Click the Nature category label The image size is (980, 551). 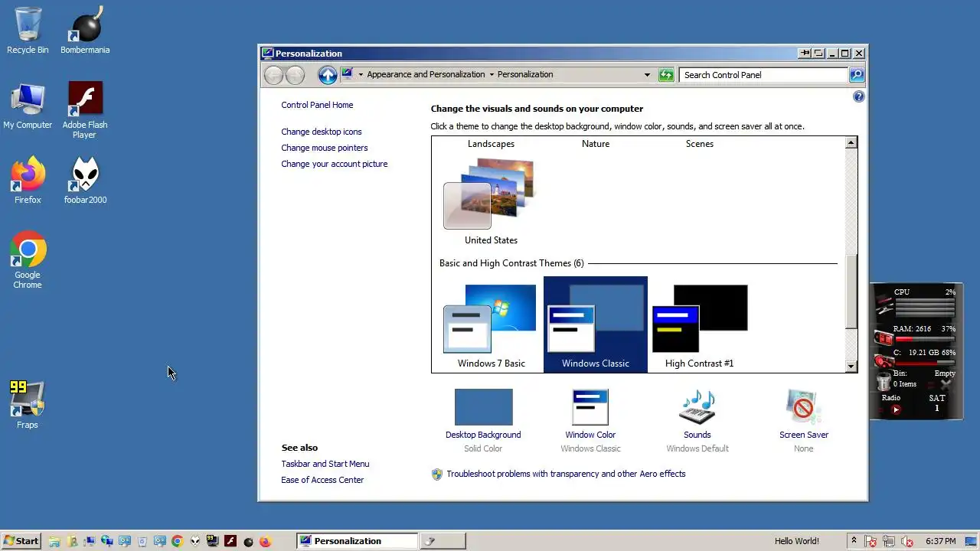[596, 144]
